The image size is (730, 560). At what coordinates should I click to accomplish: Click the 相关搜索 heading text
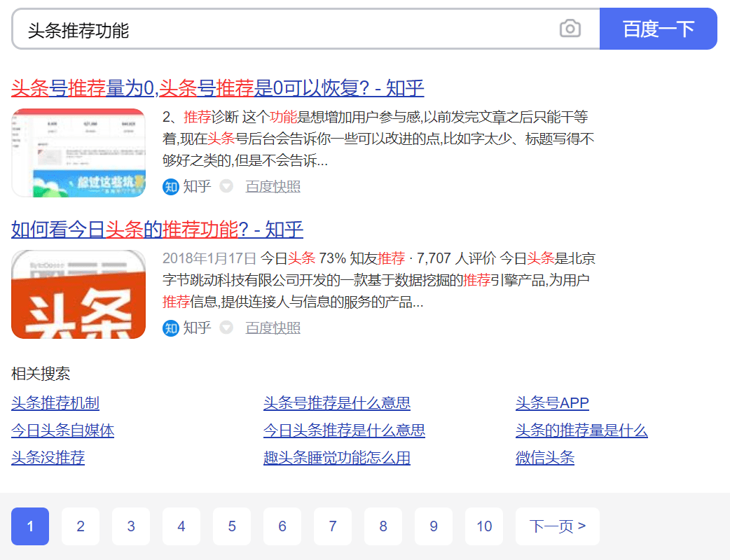[41, 374]
